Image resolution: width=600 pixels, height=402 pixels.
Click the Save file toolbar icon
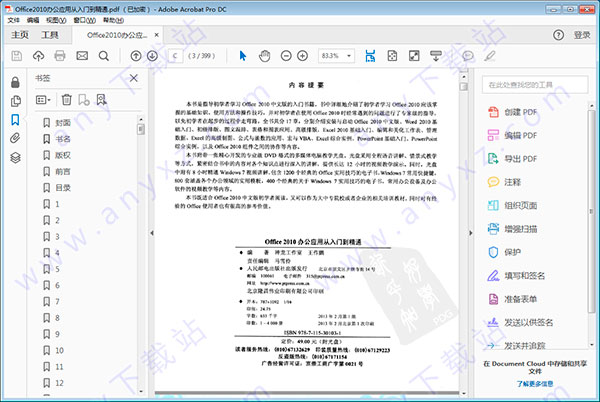(x=16, y=56)
